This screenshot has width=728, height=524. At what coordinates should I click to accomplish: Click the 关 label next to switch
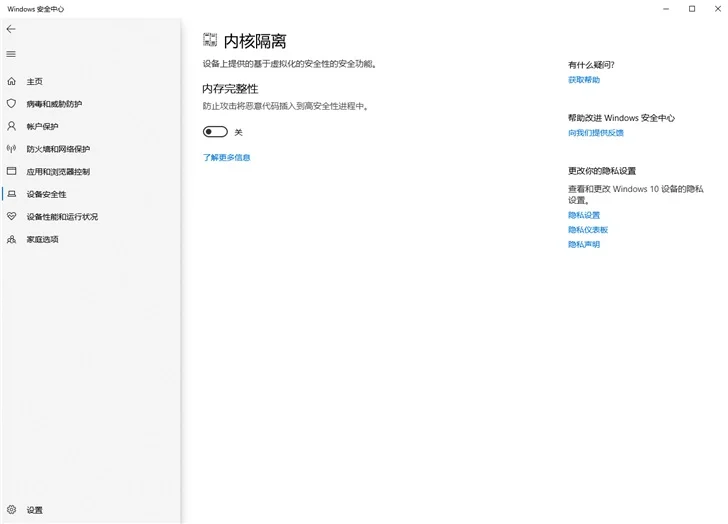click(x=238, y=132)
